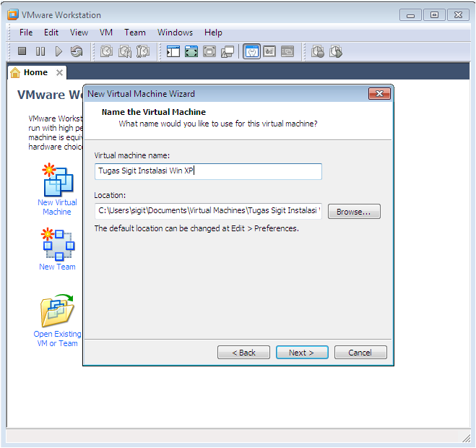This screenshot has width=476, height=448.
Task: Click the Console view toolbar icon
Action: [x=287, y=51]
